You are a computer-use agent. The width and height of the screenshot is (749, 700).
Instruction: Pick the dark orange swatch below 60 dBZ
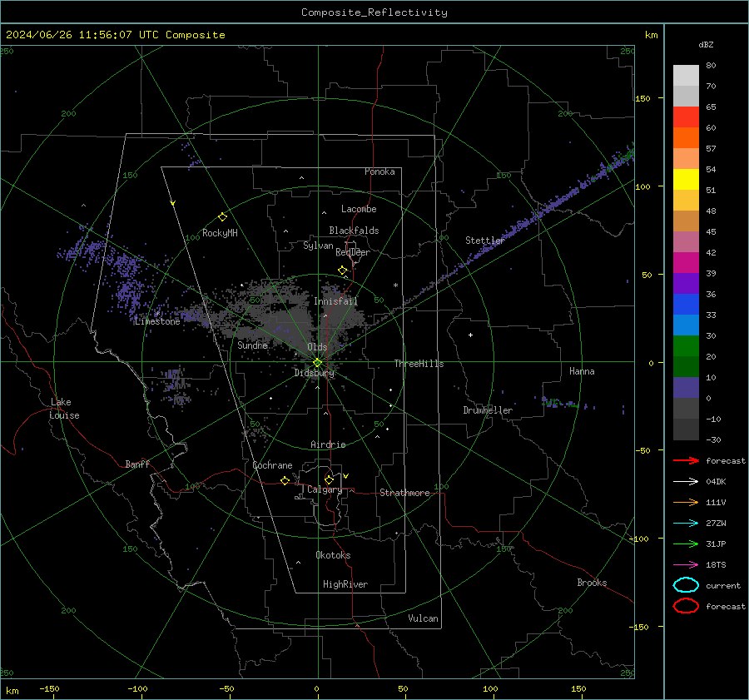[x=686, y=138]
